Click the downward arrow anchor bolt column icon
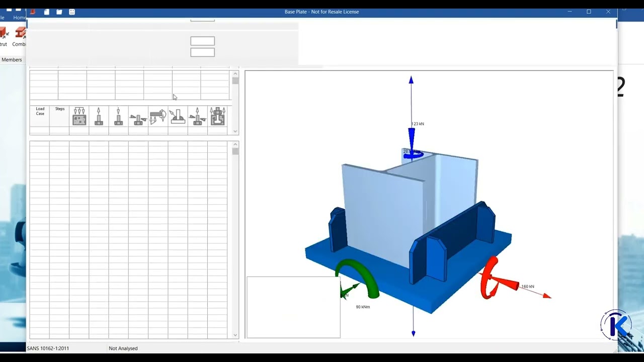The width and height of the screenshot is (644, 362). coord(118,116)
